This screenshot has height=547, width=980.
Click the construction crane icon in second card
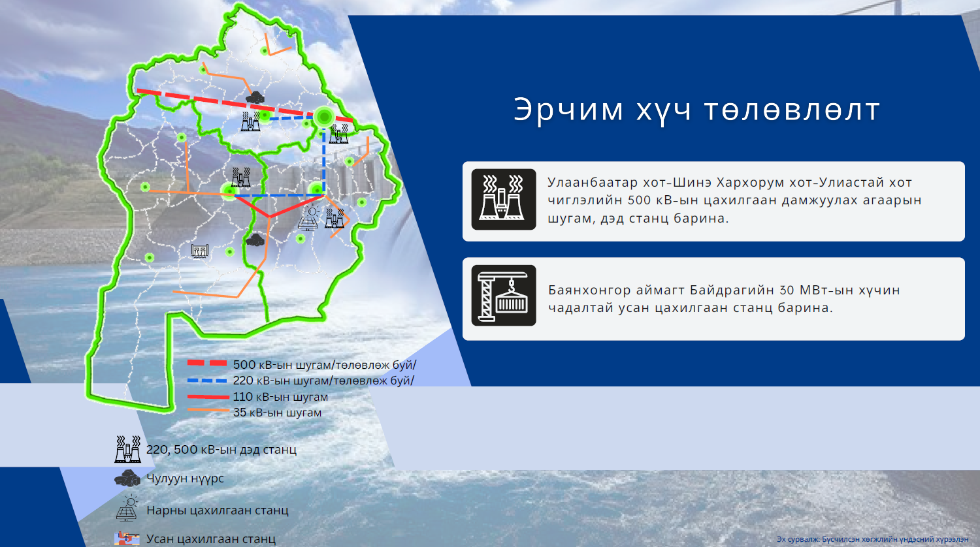503,296
